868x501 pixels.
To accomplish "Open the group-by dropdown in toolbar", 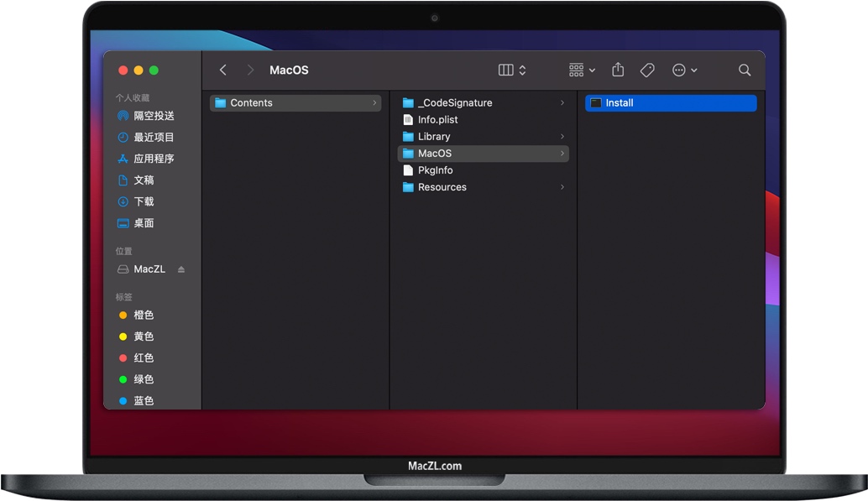I will [582, 70].
